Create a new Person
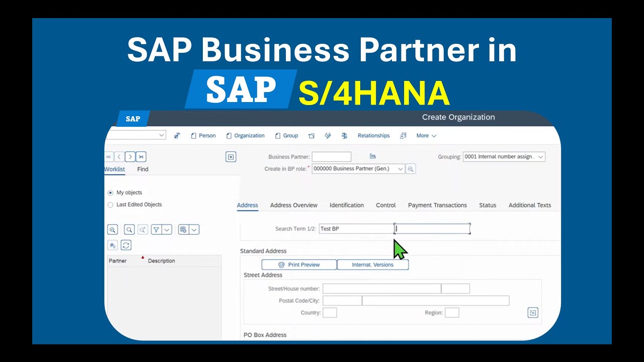 pos(203,136)
